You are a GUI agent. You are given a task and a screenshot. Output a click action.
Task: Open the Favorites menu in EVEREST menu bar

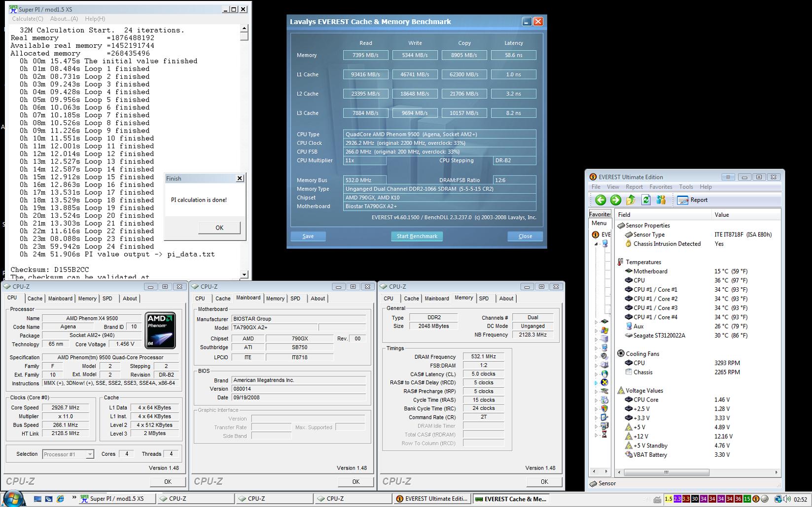661,187
